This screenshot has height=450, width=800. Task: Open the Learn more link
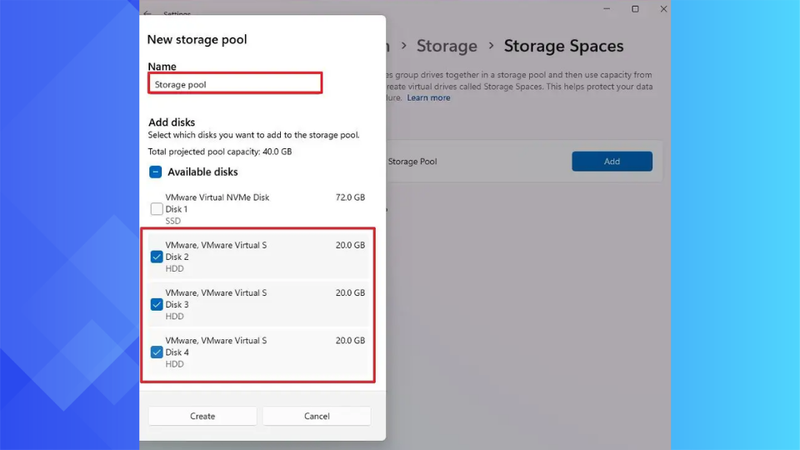(x=429, y=97)
